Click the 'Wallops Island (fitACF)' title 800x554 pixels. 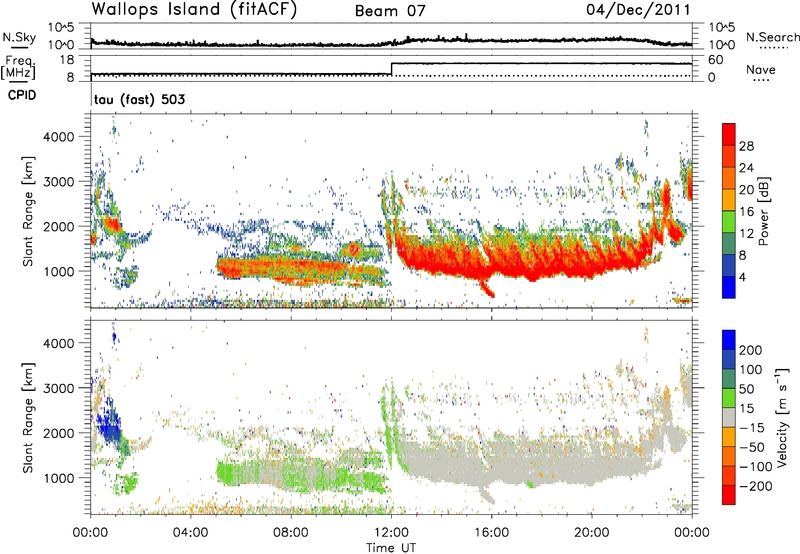[194, 9]
